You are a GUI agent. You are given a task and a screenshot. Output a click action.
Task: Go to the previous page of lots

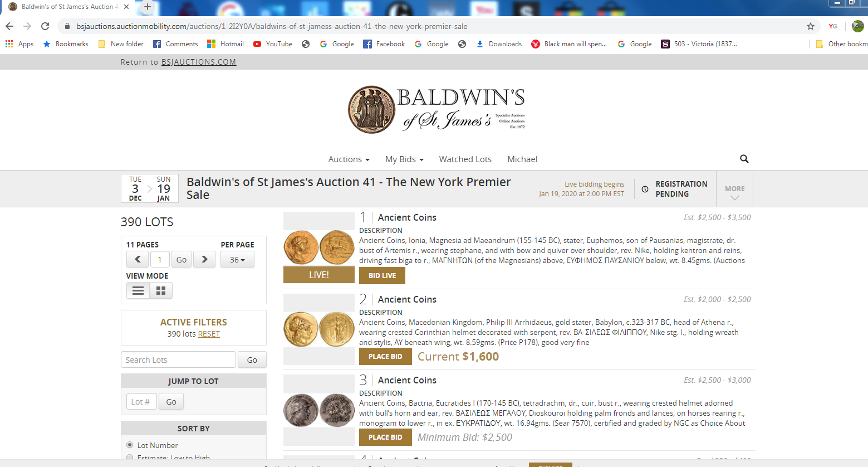click(x=138, y=259)
